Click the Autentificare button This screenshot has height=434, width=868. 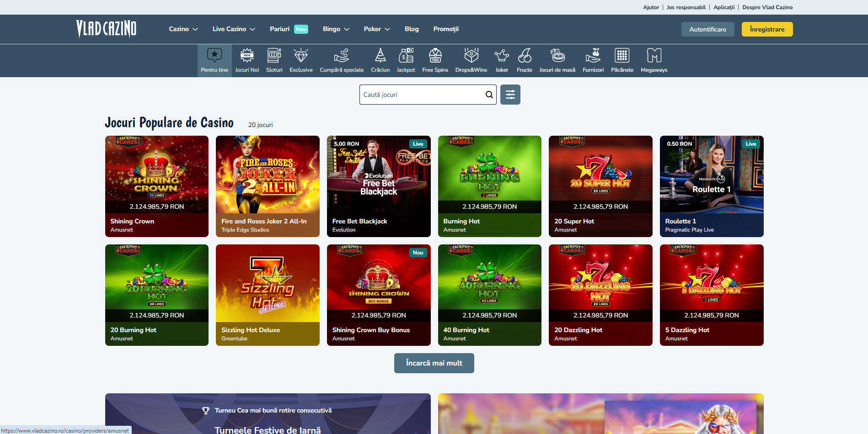(x=707, y=29)
